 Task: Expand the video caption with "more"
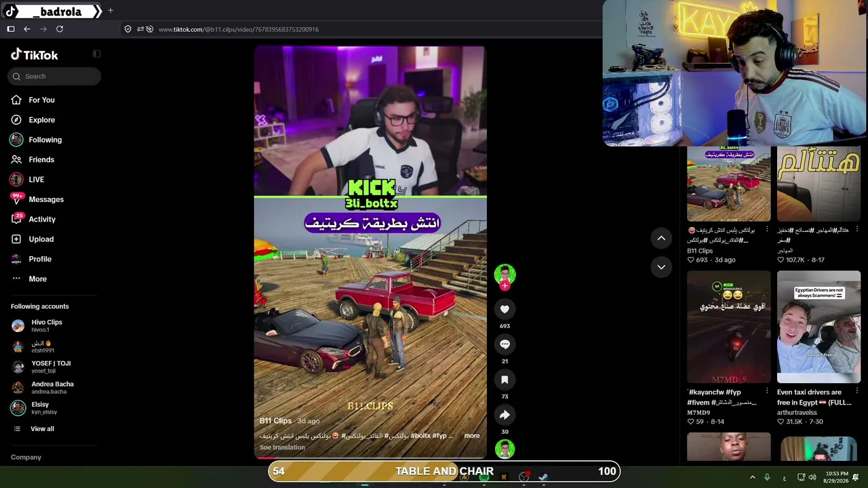[472, 436]
